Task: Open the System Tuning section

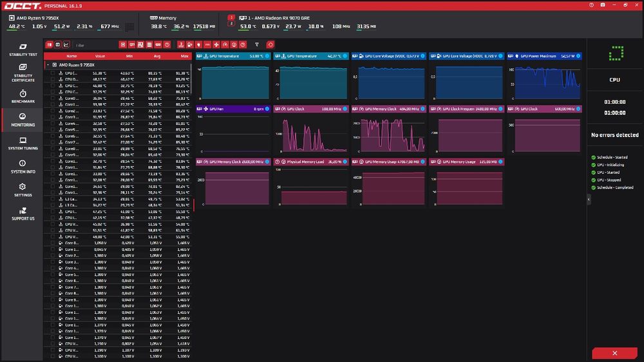Action: (23, 144)
